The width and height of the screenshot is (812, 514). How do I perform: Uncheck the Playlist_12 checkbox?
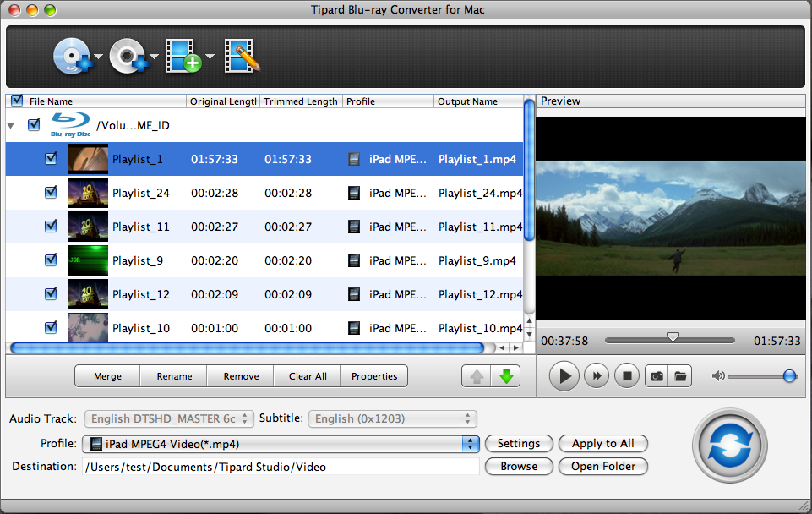tap(51, 294)
